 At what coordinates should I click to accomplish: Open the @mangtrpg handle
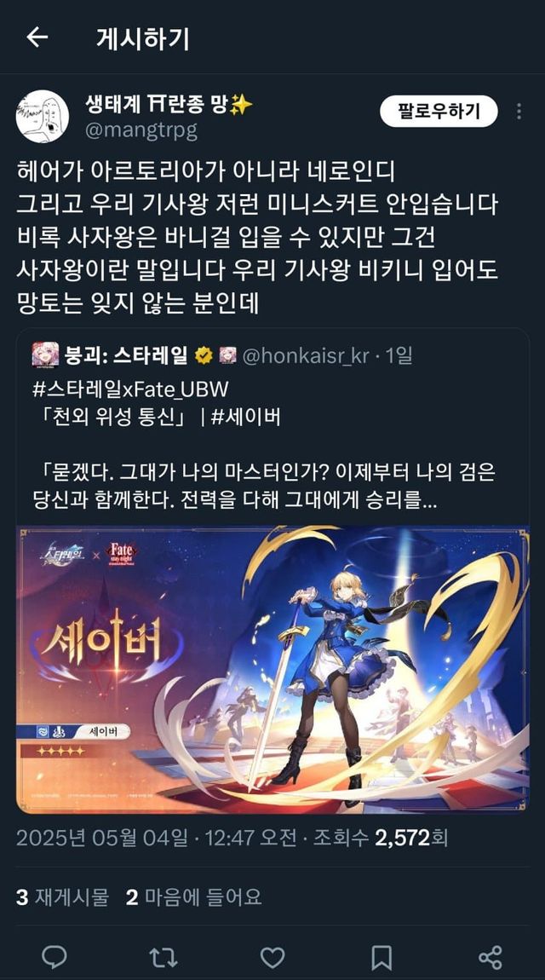pyautogui.click(x=141, y=130)
